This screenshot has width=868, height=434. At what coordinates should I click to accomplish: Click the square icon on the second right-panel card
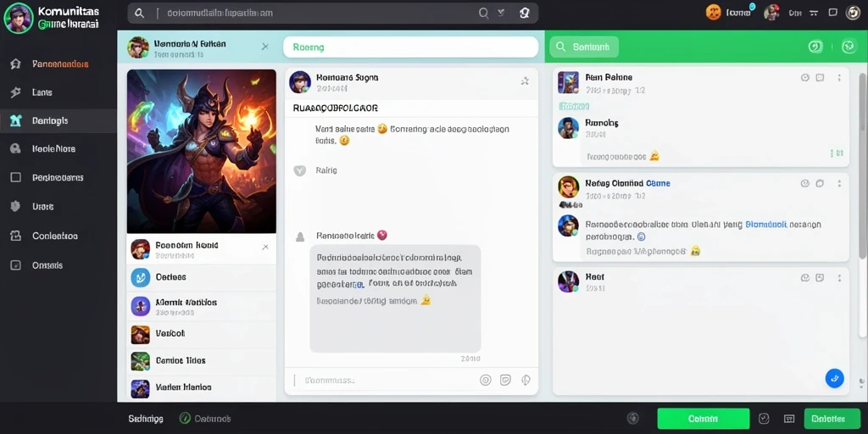tap(821, 183)
